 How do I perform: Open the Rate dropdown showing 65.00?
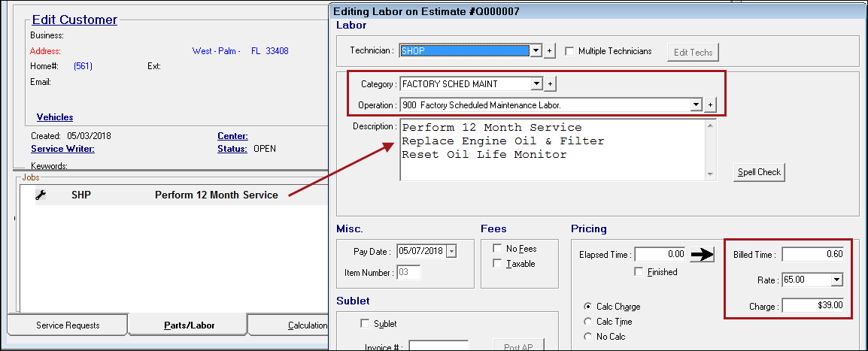pyautogui.click(x=836, y=280)
